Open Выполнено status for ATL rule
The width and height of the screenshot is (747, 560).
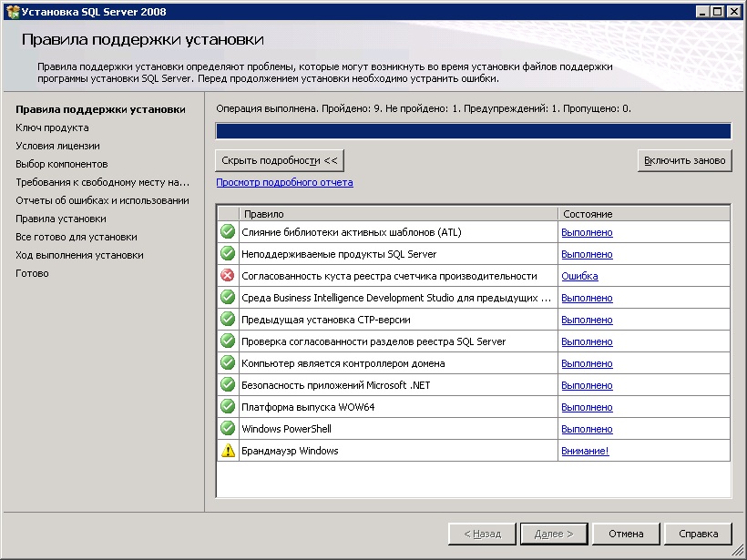587,232
